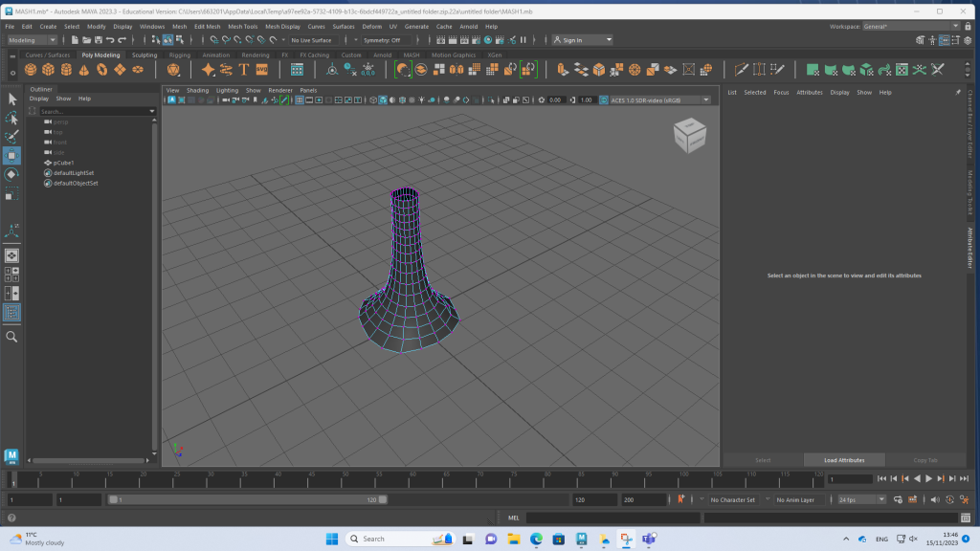Click the Bevel shelf icon

(x=599, y=70)
